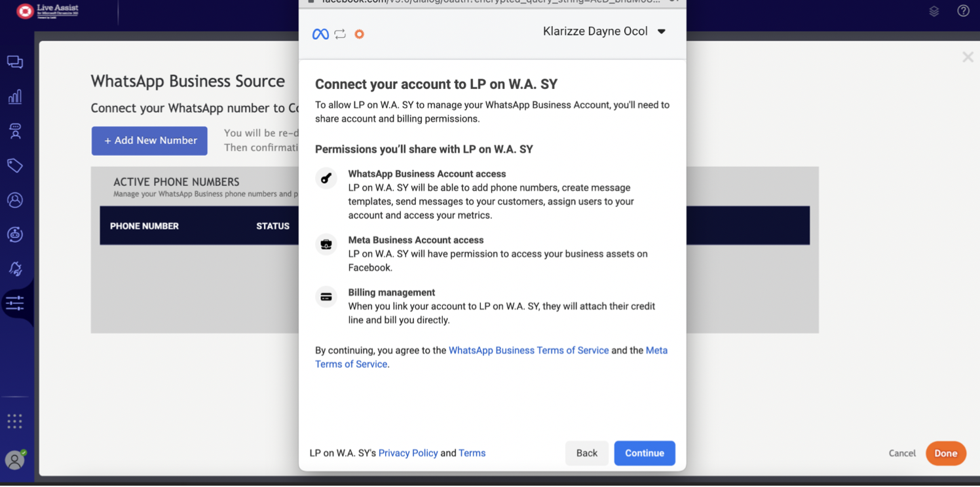Click the dialog title Connect your account
The width and height of the screenshot is (980, 487).
pyautogui.click(x=436, y=84)
